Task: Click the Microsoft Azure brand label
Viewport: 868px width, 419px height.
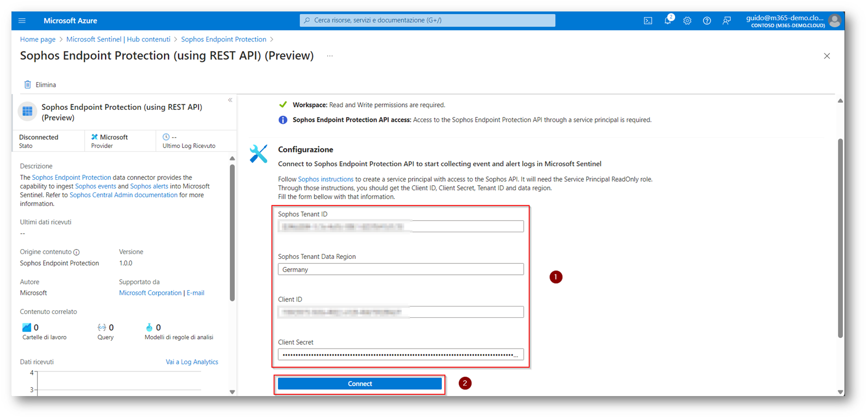Action: pyautogui.click(x=70, y=21)
